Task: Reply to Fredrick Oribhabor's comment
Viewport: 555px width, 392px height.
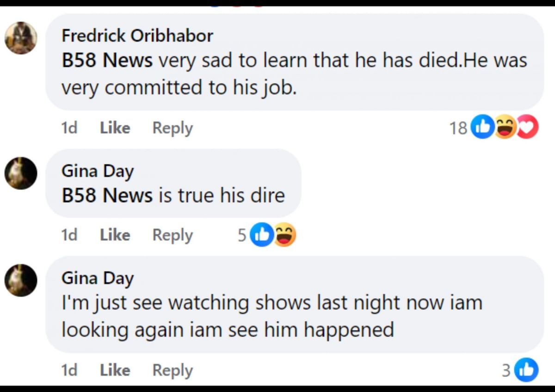Action: 172,128
